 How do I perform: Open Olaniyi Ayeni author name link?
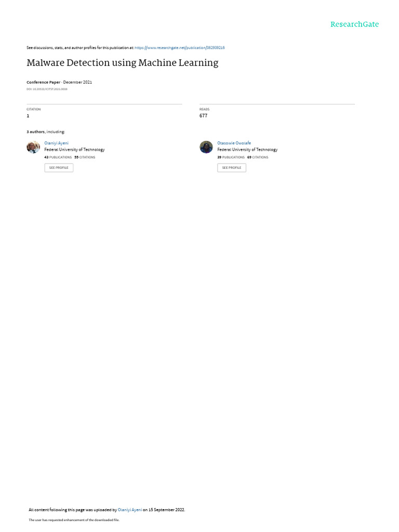point(56,143)
